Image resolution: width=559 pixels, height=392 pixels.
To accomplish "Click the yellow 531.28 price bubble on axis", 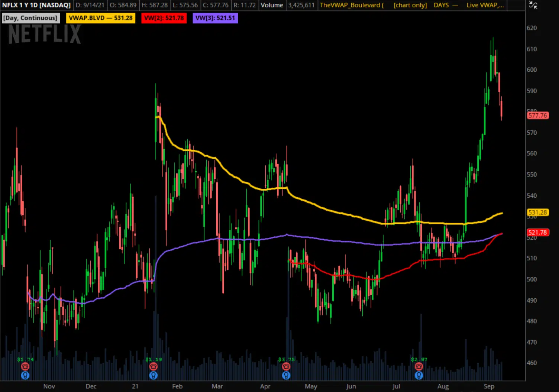I will coord(538,213).
